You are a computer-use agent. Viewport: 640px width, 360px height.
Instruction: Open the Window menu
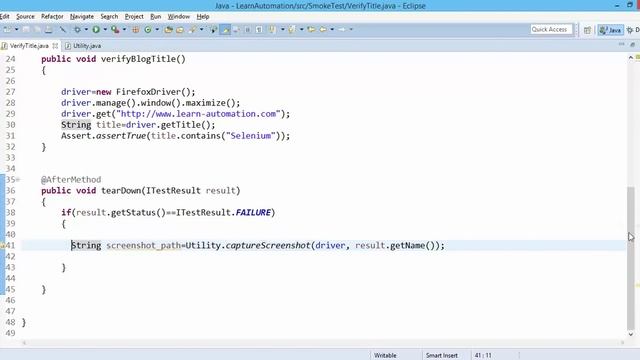pyautogui.click(x=179, y=16)
